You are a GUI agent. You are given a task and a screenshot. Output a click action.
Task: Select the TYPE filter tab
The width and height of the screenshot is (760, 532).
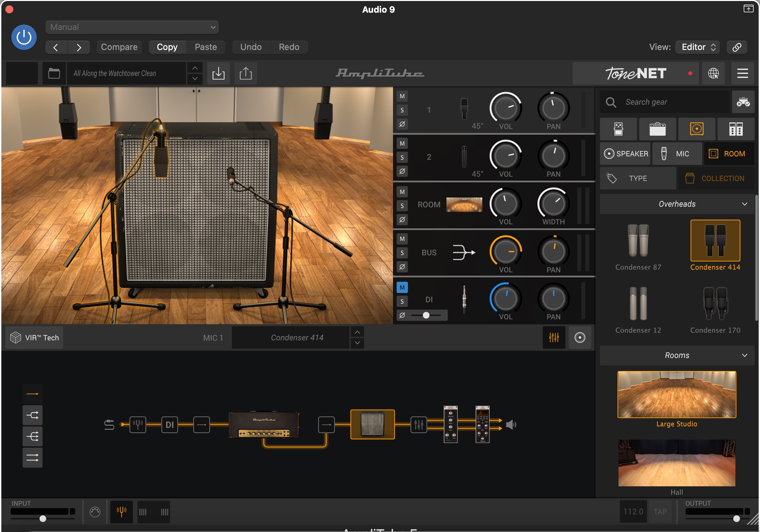coord(638,178)
